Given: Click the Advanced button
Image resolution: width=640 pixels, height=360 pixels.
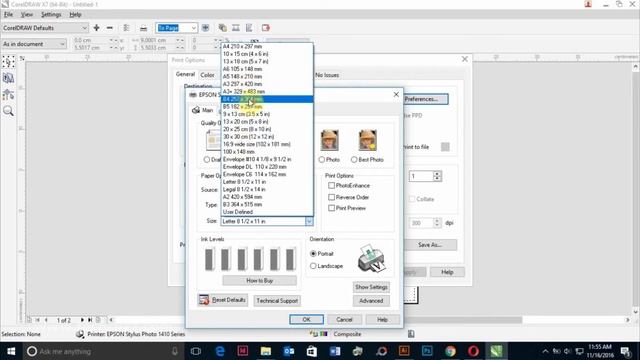Looking at the screenshot, I should point(371,301).
